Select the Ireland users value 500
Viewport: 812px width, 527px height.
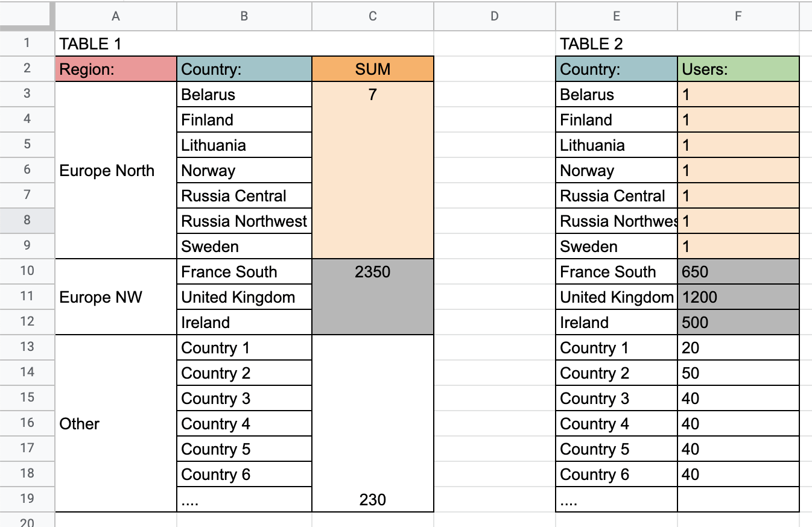(x=738, y=322)
